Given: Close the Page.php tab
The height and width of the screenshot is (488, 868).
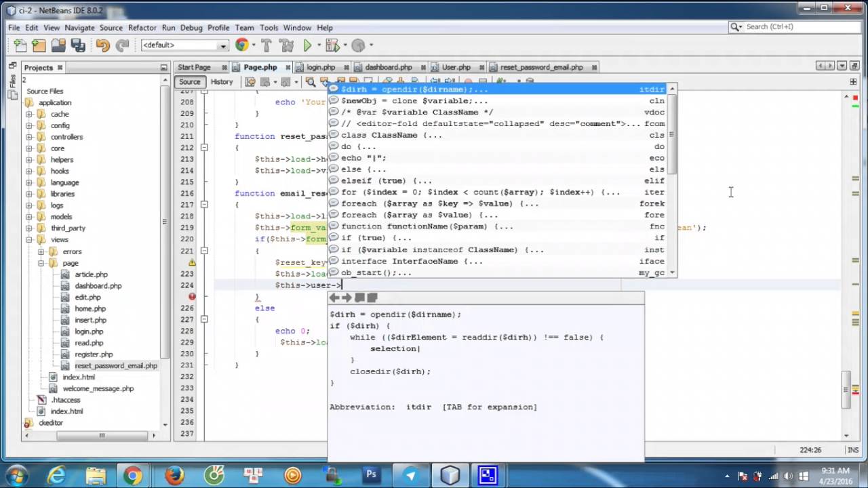Looking at the screenshot, I should click(288, 68).
